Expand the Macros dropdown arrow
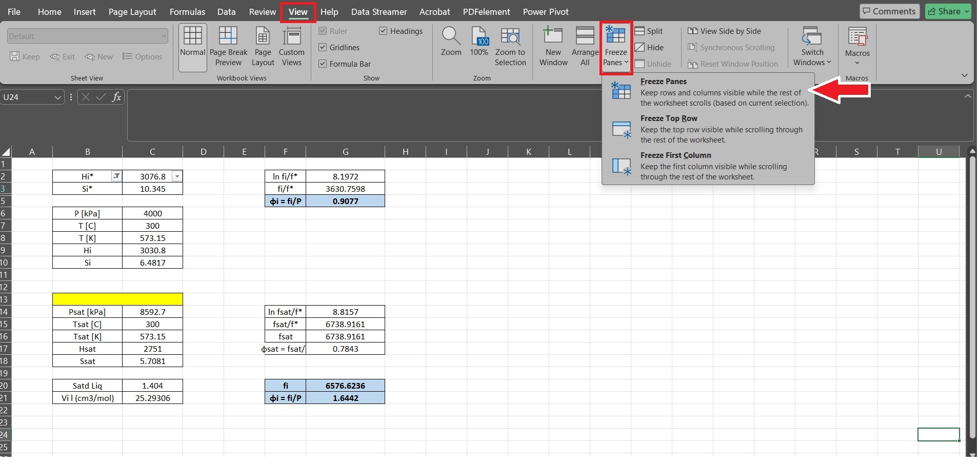This screenshot has width=980, height=464. coord(857,63)
